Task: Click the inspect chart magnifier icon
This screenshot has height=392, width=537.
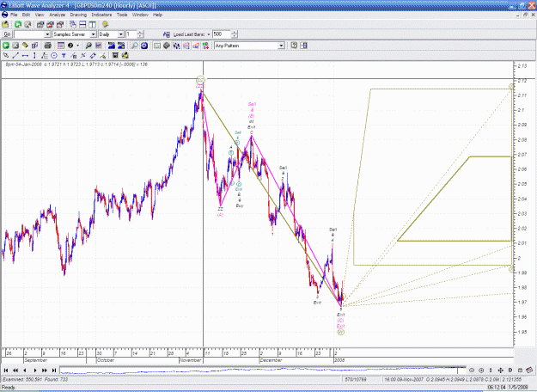Action: pyautogui.click(x=88, y=46)
